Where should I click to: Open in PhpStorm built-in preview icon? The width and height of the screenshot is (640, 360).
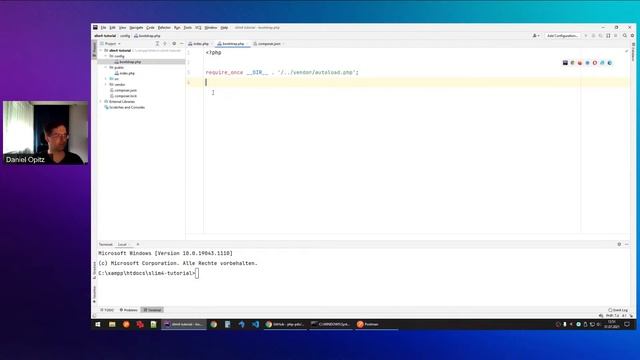pyautogui.click(x=565, y=63)
